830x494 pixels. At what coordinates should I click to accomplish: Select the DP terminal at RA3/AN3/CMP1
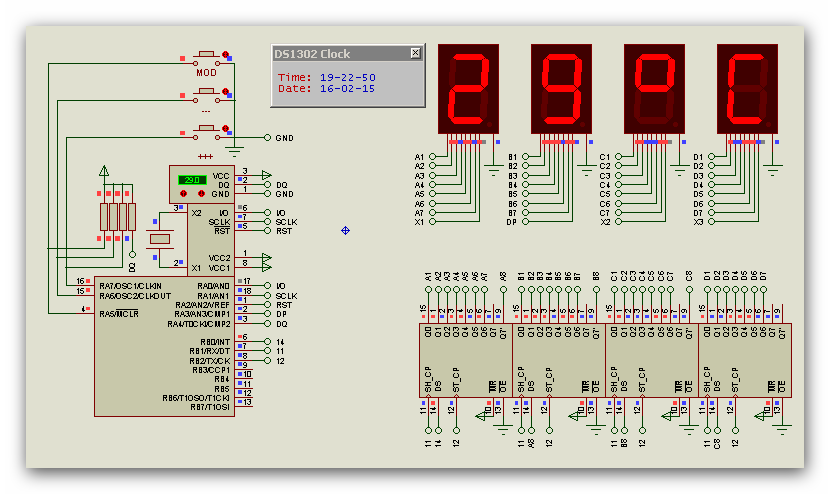(x=268, y=314)
